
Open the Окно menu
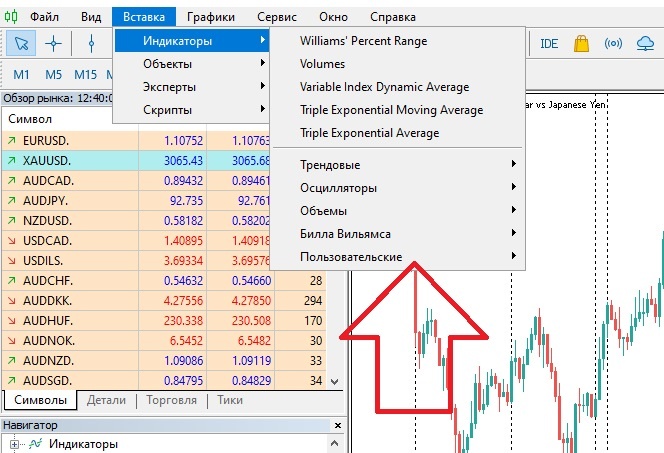(x=334, y=17)
